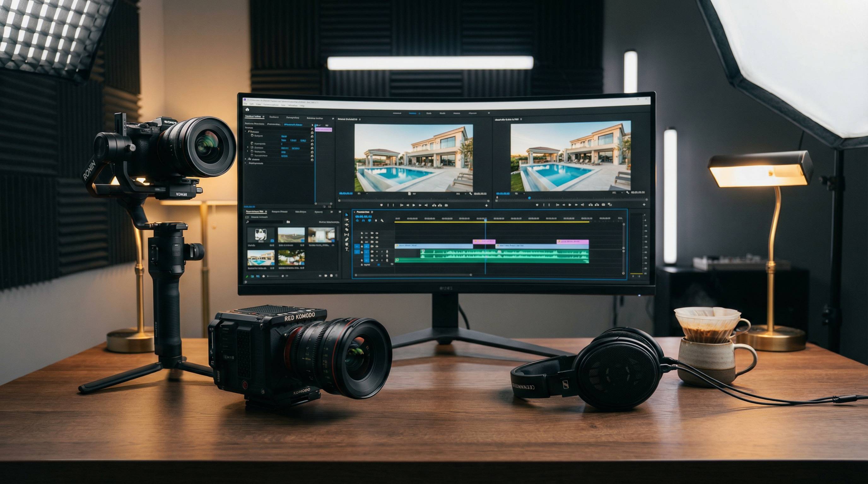Select the Razor tool
The image size is (868, 484).
(347, 229)
